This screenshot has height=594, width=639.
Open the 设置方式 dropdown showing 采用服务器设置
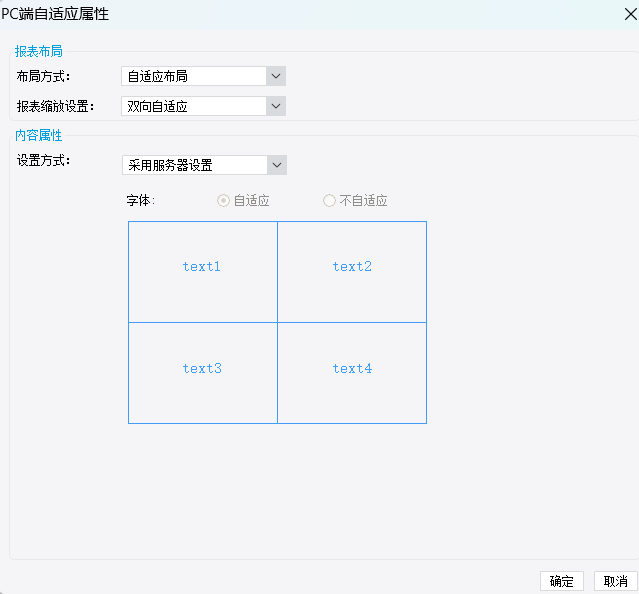tap(204, 165)
